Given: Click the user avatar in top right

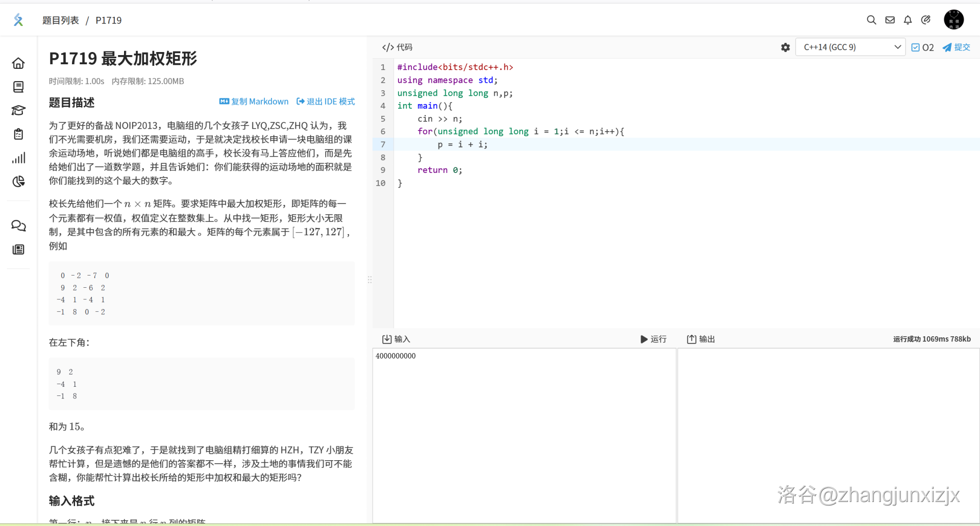Looking at the screenshot, I should (x=953, y=20).
